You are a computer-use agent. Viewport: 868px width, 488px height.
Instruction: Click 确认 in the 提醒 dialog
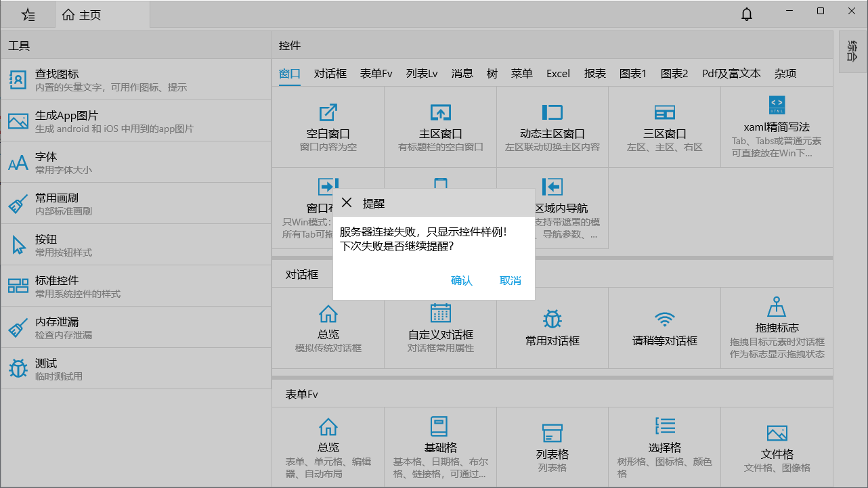coord(461,281)
